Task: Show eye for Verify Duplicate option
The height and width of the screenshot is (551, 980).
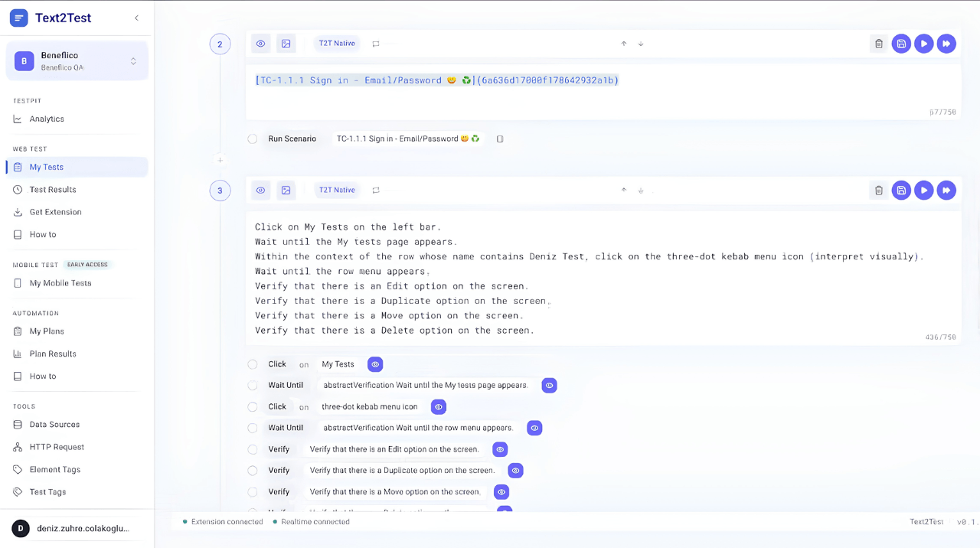Action: click(516, 471)
